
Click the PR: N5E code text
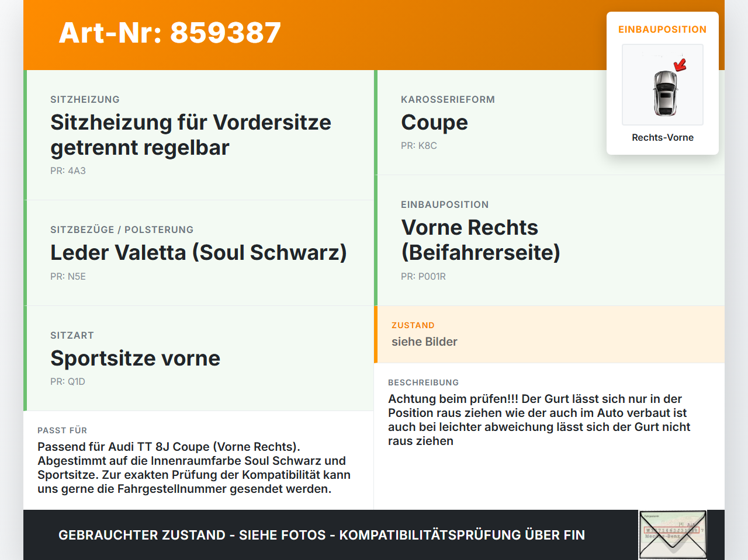(x=68, y=276)
